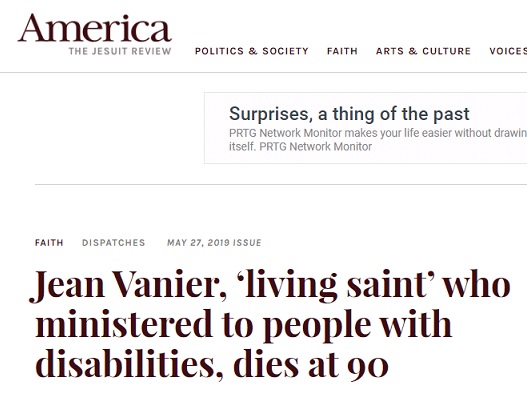527x412 pixels.
Task: Go to the Arts & Culture section
Action: click(x=423, y=51)
